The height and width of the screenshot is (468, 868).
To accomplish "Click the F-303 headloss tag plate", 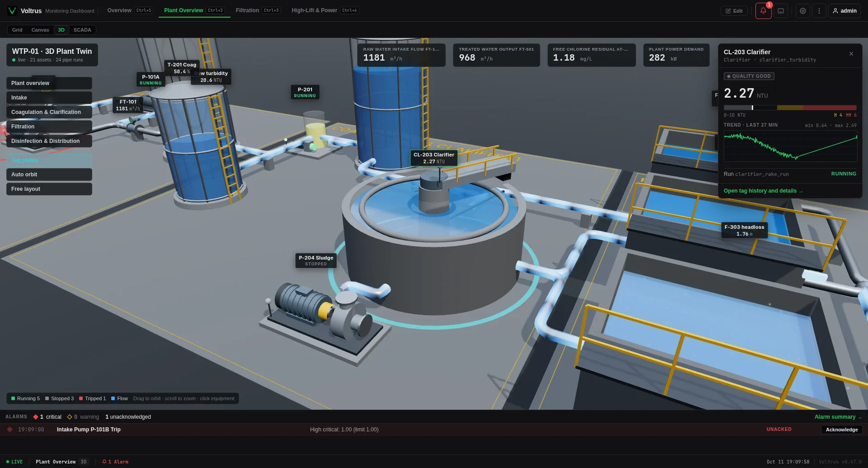I will (x=744, y=230).
